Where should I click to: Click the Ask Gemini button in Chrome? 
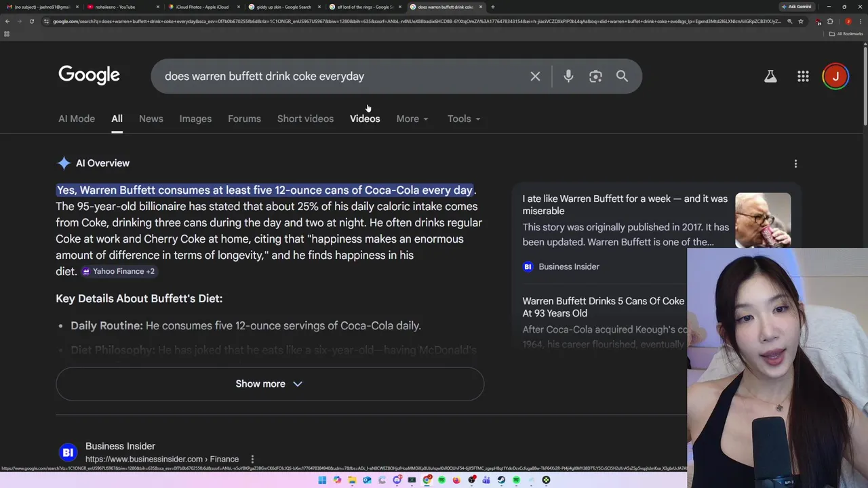(796, 7)
